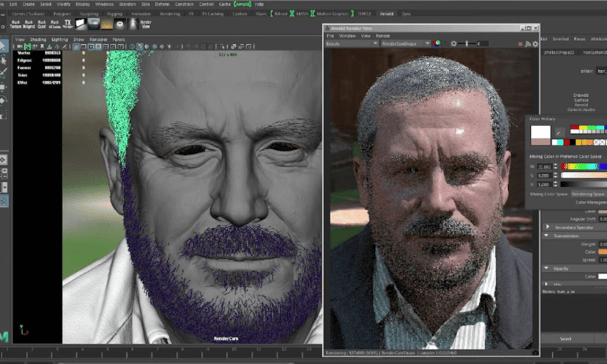Click the saturation gradient slider
The height and width of the screenshot is (364, 607).
coord(584,175)
